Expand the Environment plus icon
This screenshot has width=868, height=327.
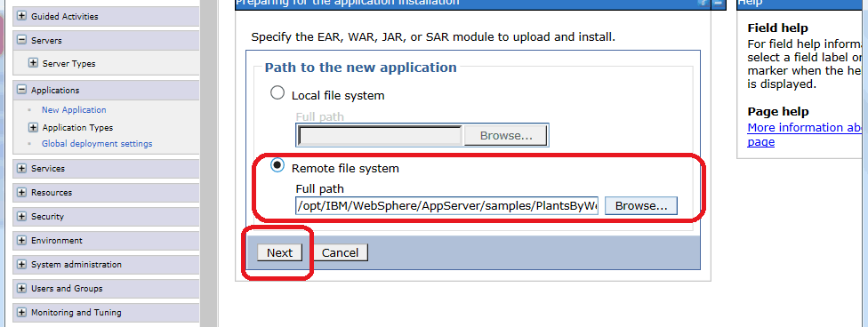[x=22, y=240]
